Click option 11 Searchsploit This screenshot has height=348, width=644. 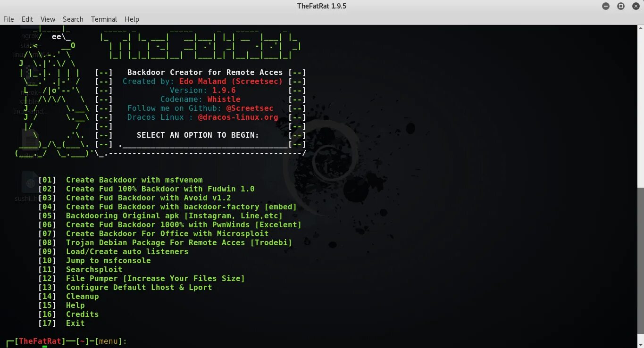80,269
